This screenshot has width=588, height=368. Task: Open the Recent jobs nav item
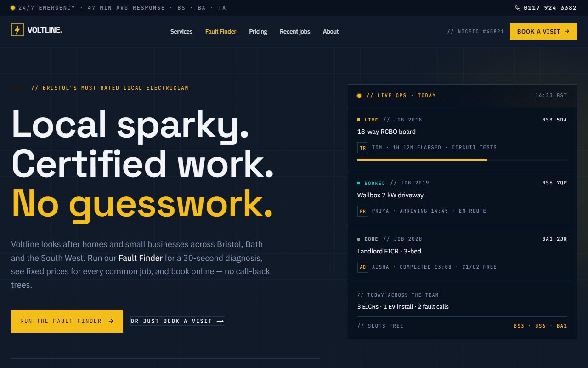(295, 32)
